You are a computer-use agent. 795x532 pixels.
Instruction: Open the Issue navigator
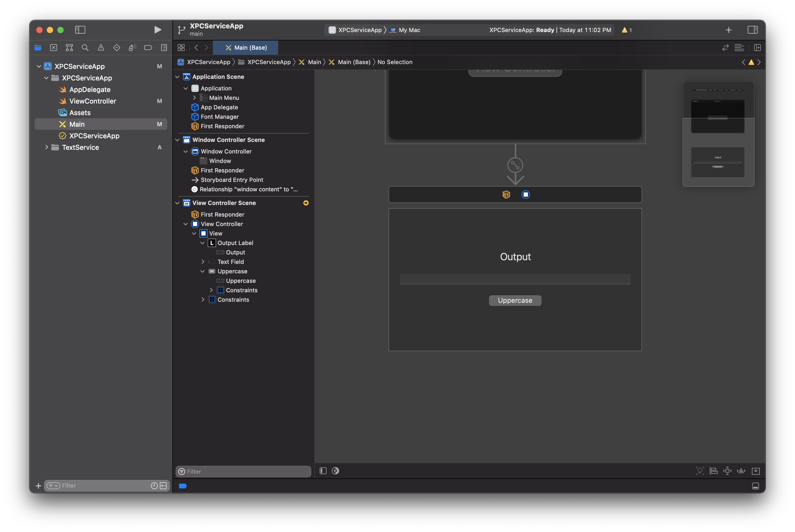coord(101,48)
